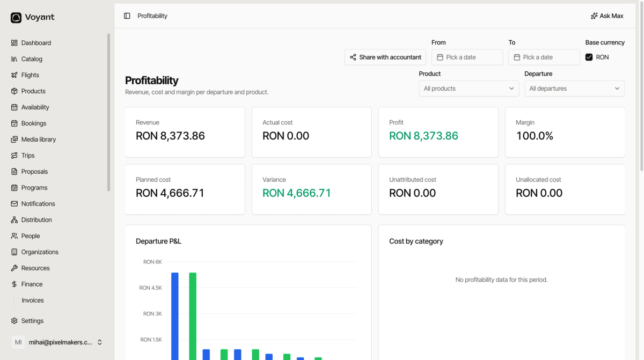Click the Resources wrench icon
The width and height of the screenshot is (644, 360).
14,268
